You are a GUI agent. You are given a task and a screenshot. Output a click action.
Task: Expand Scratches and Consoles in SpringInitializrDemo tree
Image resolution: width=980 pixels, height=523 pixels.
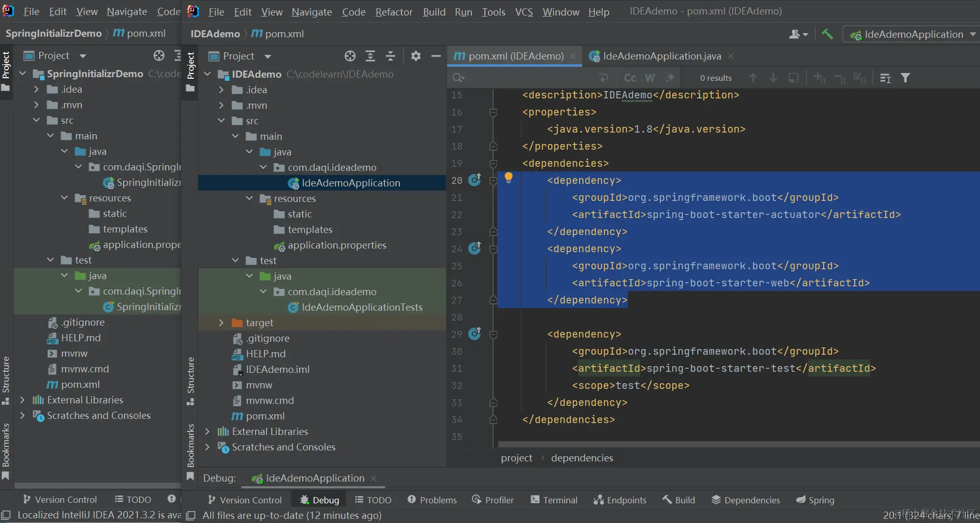click(x=22, y=415)
